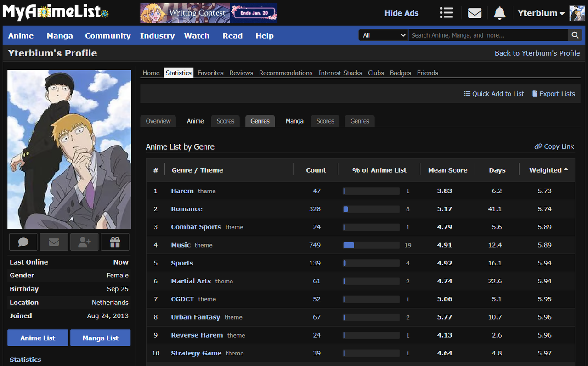Open the Urban Fantasy theme link
The image size is (588, 366).
coord(196,317)
